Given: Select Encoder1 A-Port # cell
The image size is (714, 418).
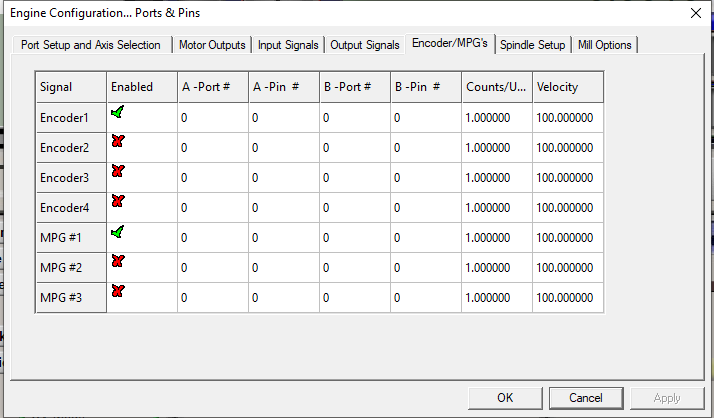Looking at the screenshot, I should [213, 117].
